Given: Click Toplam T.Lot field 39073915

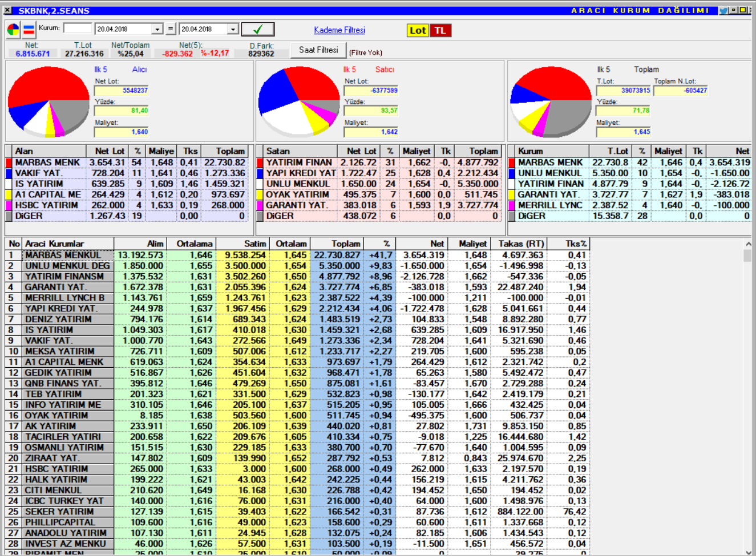Looking at the screenshot, I should click(624, 91).
